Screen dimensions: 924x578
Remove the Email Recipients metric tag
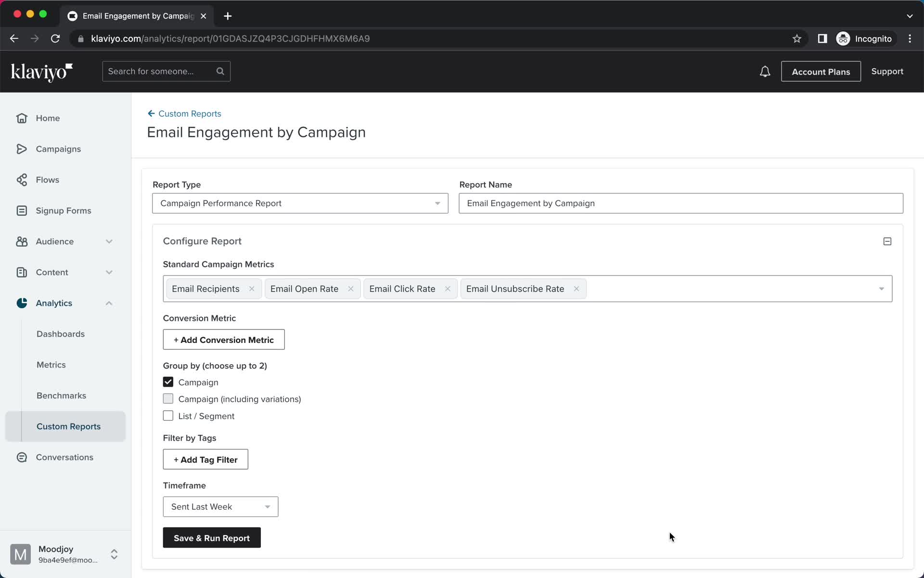(252, 289)
